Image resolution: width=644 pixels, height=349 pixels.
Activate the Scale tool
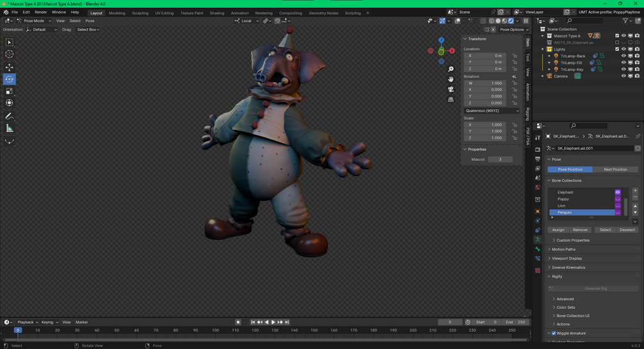pyautogui.click(x=10, y=91)
